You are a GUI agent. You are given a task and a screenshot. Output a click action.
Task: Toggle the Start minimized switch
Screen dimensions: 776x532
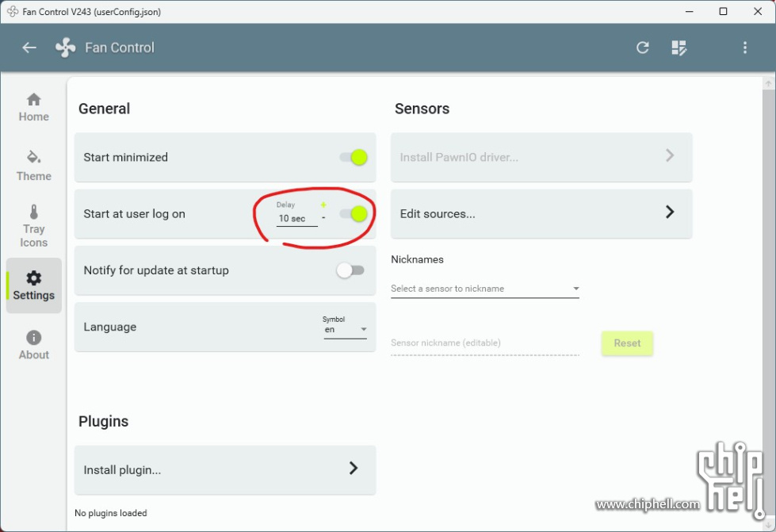coord(353,157)
